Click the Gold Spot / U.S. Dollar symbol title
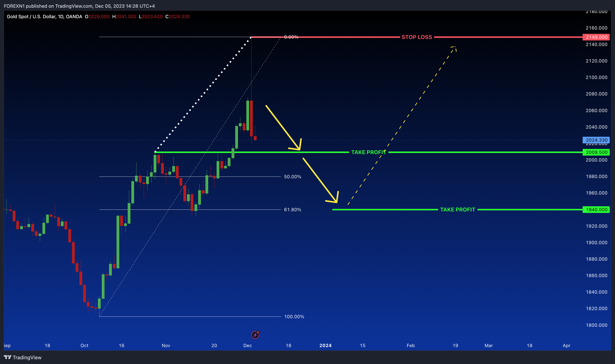The image size is (615, 364). tap(44, 16)
